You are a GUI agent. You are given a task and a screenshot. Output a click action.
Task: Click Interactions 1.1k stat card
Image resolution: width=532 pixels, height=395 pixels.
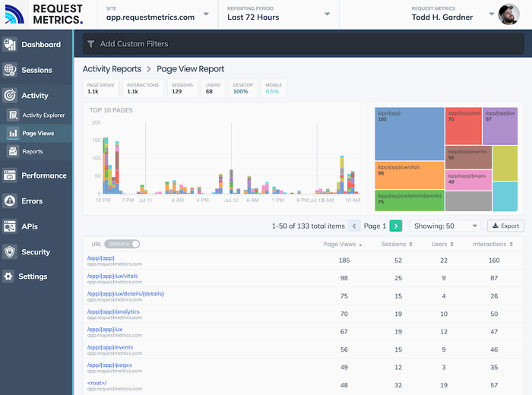[x=143, y=88]
